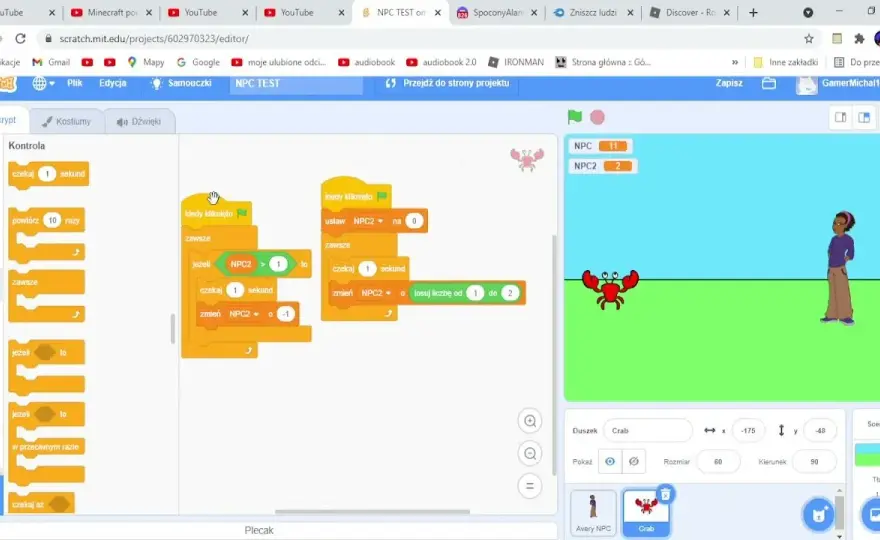The width and height of the screenshot is (880, 540).
Task: Click Przejdź do strony projektu button
Action: [448, 83]
